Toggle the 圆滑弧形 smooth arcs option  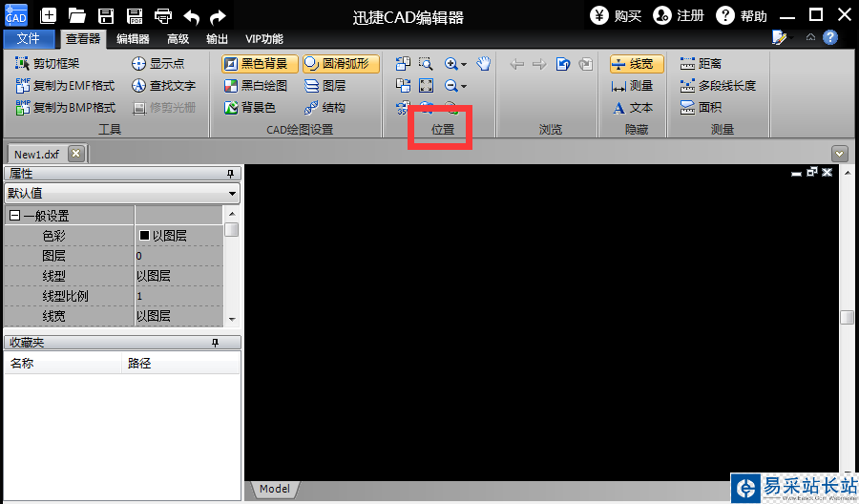point(342,64)
